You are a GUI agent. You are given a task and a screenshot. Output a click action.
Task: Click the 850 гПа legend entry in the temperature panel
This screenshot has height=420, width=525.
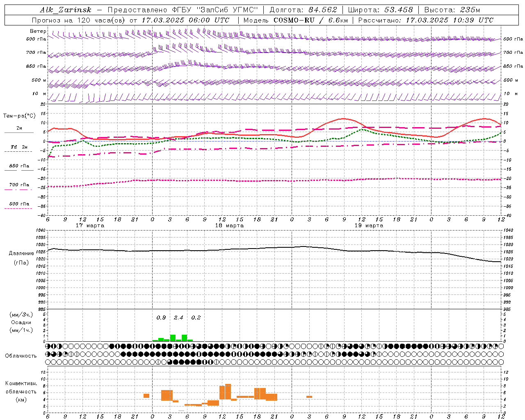(x=19, y=166)
